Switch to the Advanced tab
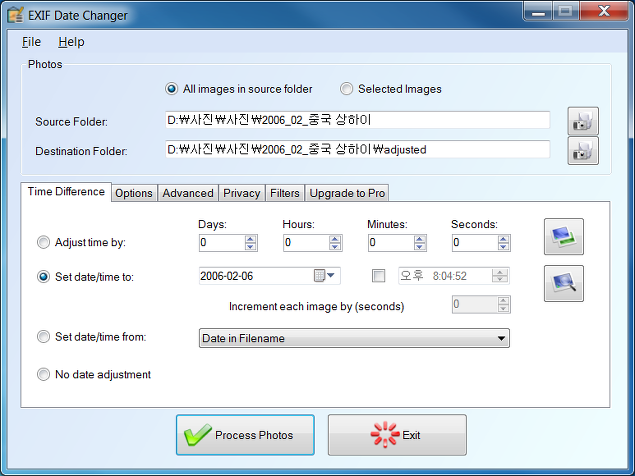The image size is (635, 476). pyautogui.click(x=188, y=193)
